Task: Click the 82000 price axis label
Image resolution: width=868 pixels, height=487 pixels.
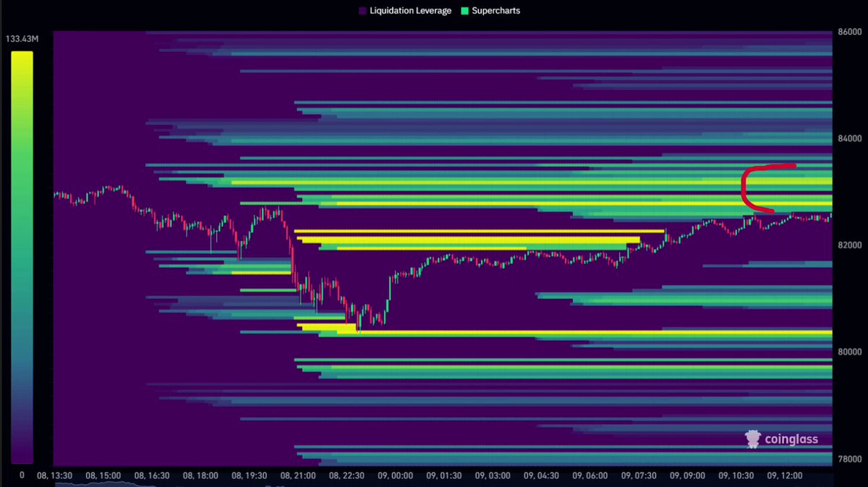Action: coord(849,245)
